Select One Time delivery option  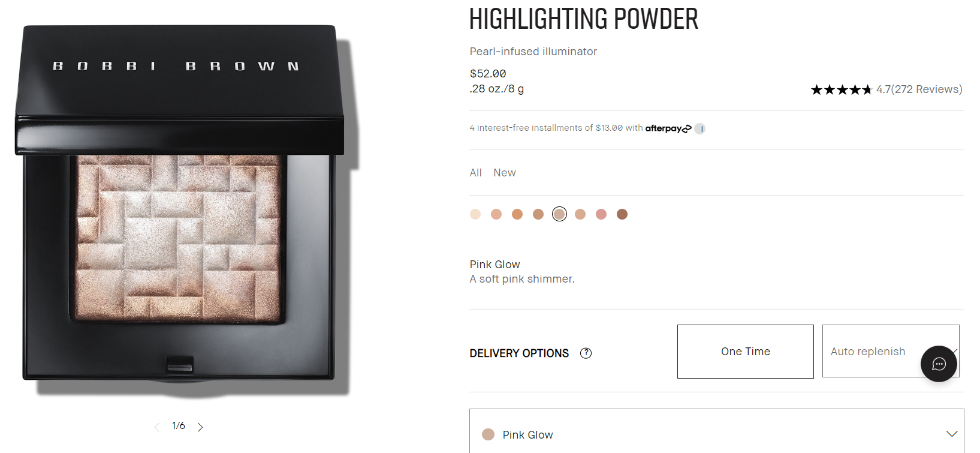(745, 352)
